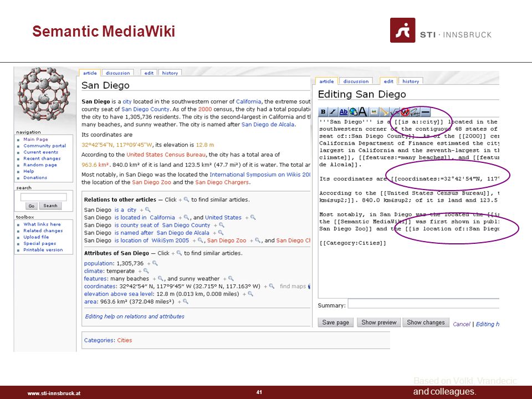This screenshot has width=532, height=399.
Task: Open the United States Census Bureau link
Action: click(x=166, y=155)
